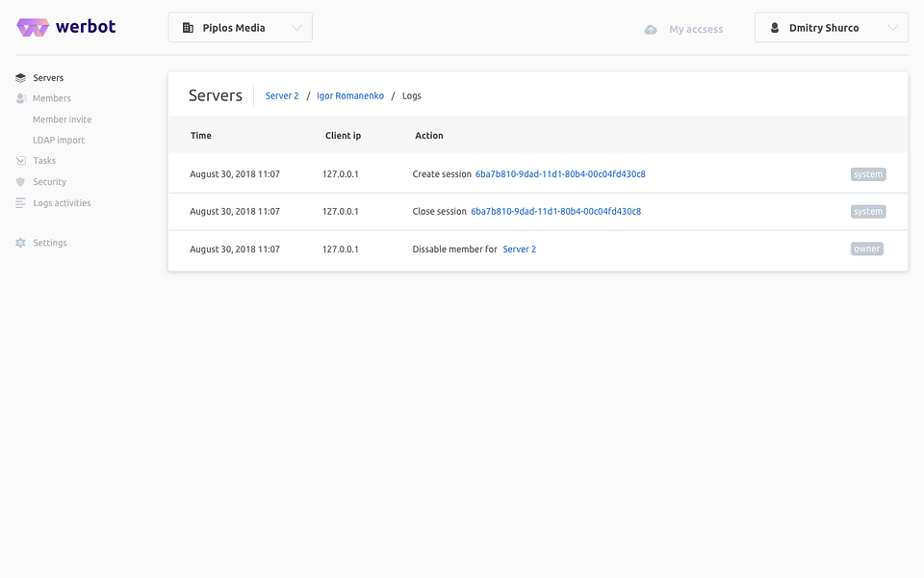
Task: Go to LDAP import in sidebar
Action: 59,141
